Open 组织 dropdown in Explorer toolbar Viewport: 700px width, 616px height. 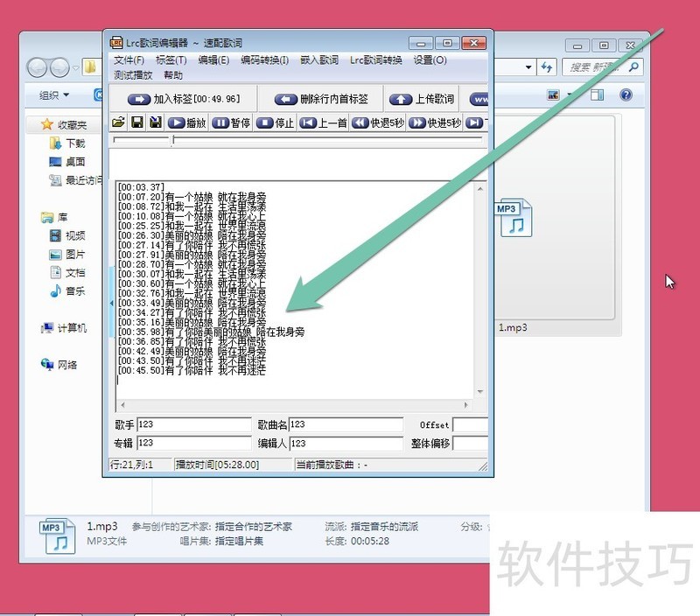pyautogui.click(x=54, y=95)
